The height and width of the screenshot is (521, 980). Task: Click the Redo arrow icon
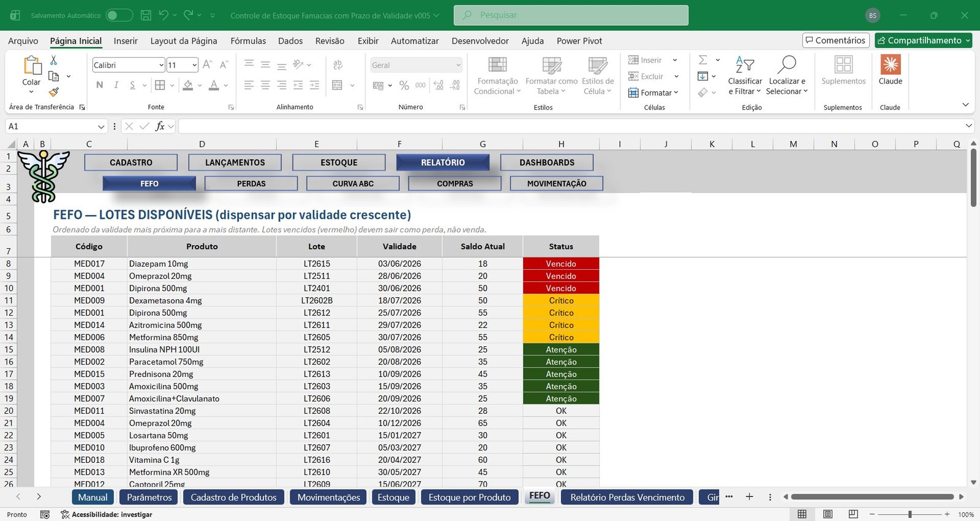click(x=188, y=15)
